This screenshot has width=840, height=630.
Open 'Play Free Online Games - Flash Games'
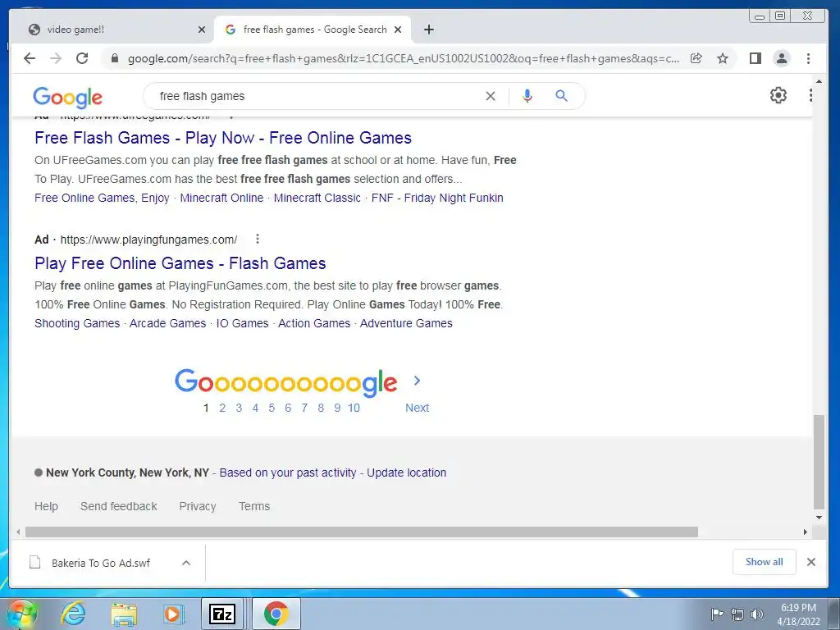(180, 263)
